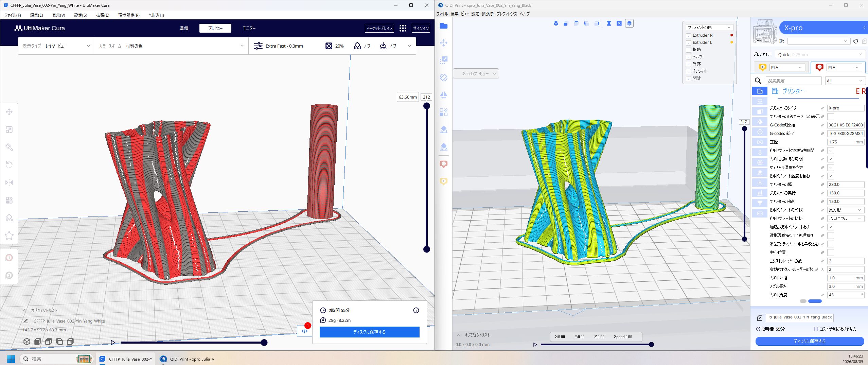868x365 pixels.
Task: Click the サインイン button in Cura
Action: point(421,28)
